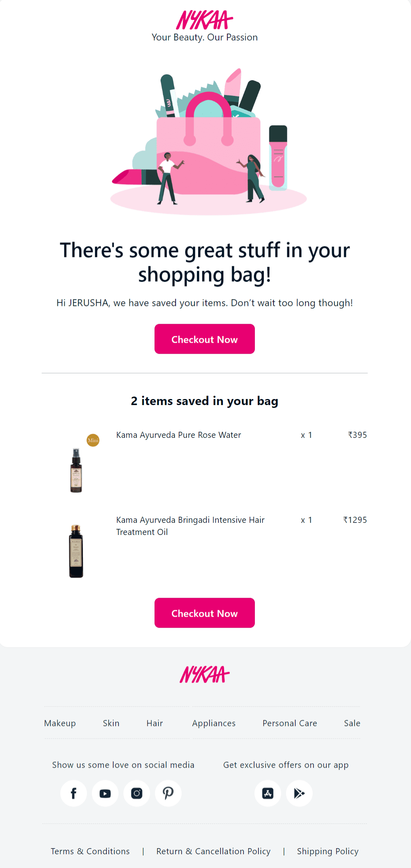View Terms & Conditions

(90, 851)
